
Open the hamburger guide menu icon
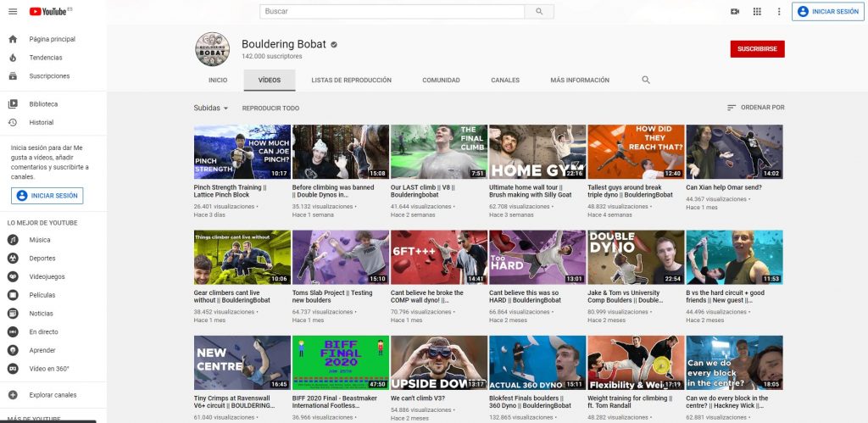click(13, 11)
